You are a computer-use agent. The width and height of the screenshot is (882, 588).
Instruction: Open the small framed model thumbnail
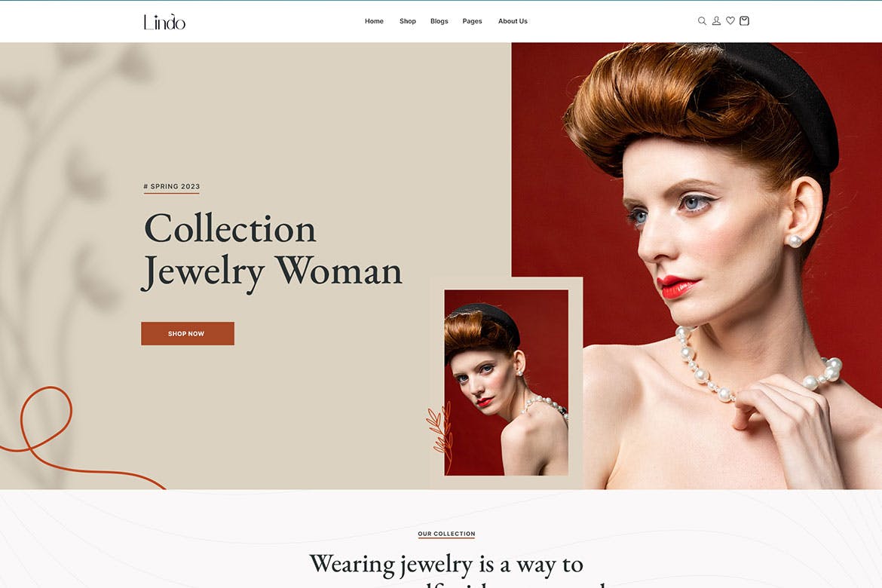[x=507, y=383]
